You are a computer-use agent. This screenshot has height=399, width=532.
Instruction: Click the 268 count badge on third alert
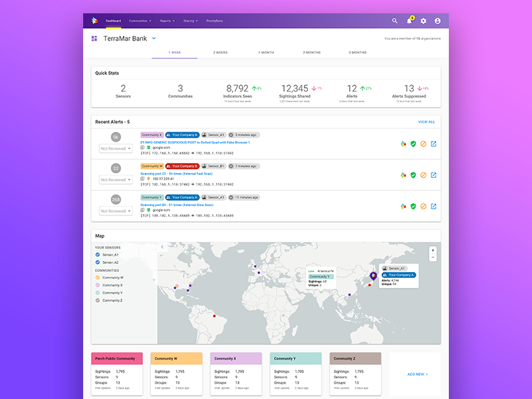pos(116,199)
